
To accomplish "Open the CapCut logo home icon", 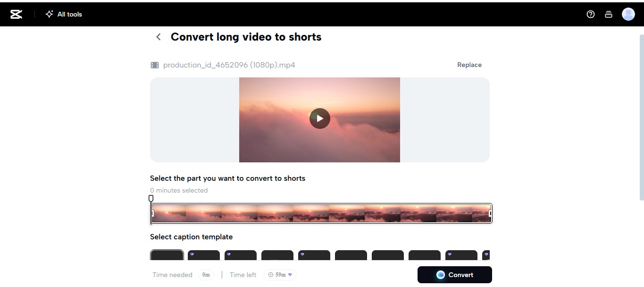I will point(16,14).
